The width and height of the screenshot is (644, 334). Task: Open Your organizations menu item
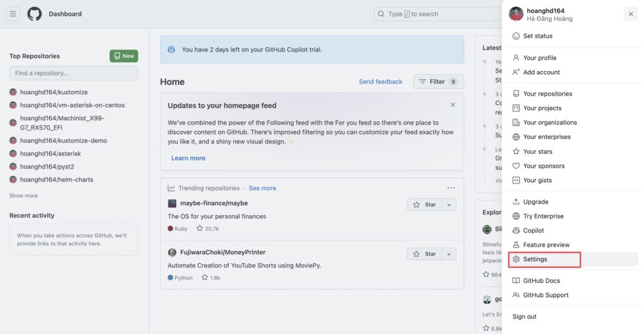coord(573,123)
